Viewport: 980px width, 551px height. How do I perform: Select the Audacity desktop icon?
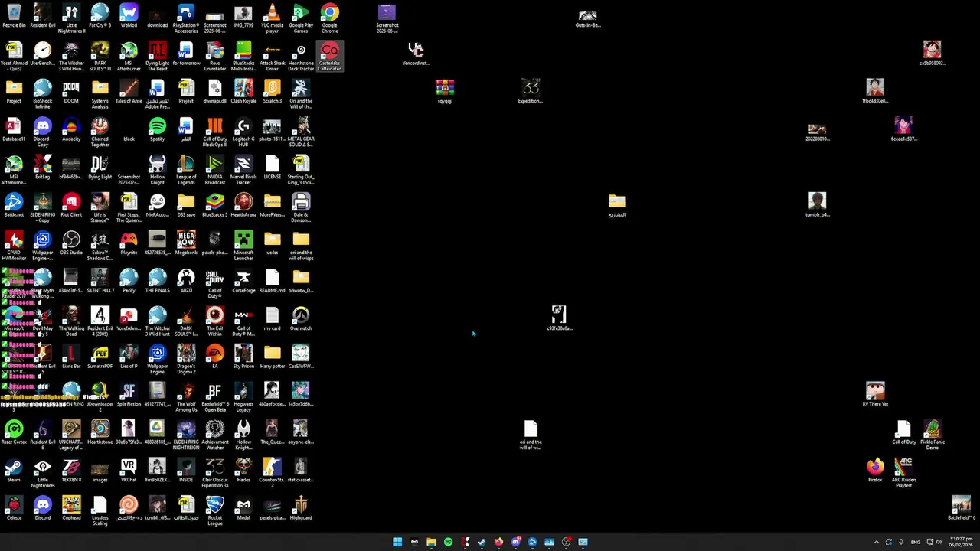[71, 128]
